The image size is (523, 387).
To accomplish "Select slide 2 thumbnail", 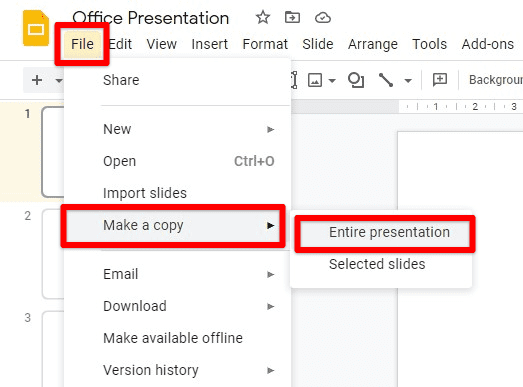I will [53, 254].
